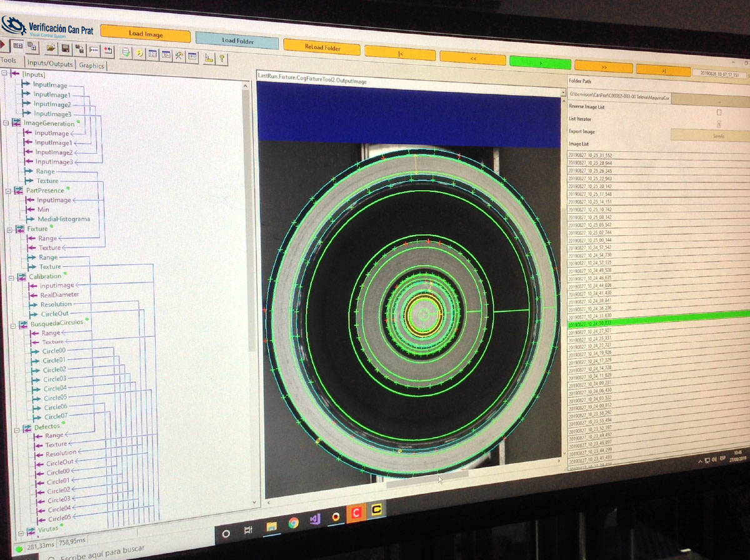Click the Load Image button
Image resolution: width=750 pixels, height=560 pixels.
[x=146, y=34]
